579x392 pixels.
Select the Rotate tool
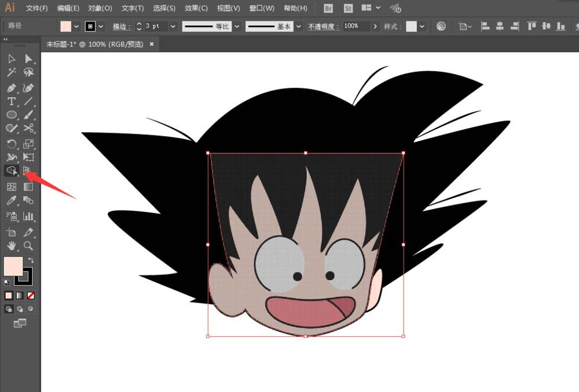[x=12, y=144]
